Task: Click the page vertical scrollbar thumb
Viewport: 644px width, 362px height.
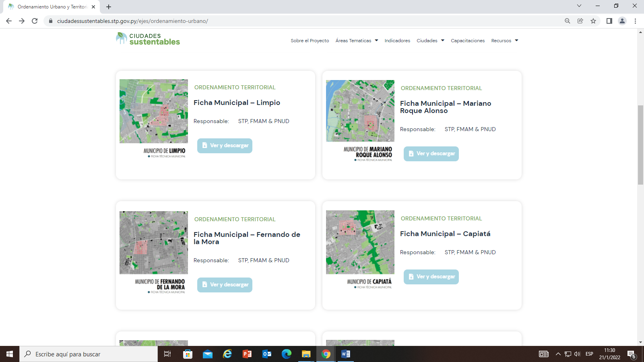Action: [640, 145]
